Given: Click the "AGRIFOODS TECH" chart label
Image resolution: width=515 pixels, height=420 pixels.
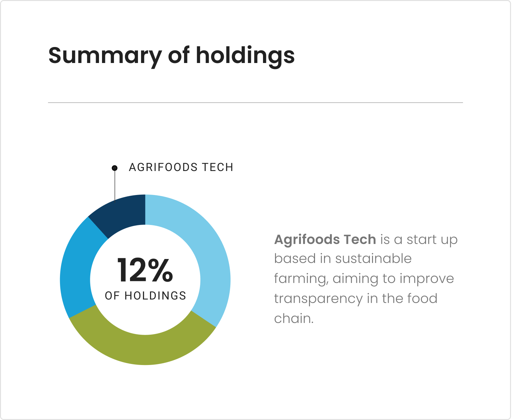Looking at the screenshot, I should pyautogui.click(x=181, y=167).
